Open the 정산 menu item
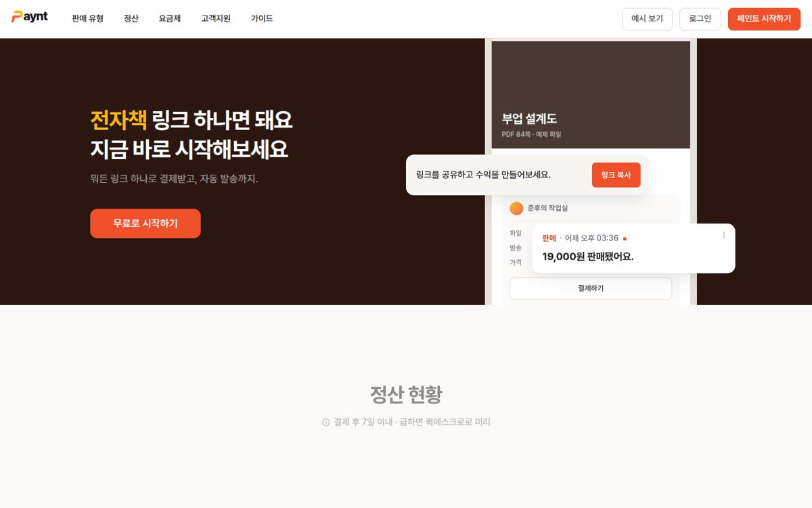Screen dimensions: 812x508 tap(131, 18)
